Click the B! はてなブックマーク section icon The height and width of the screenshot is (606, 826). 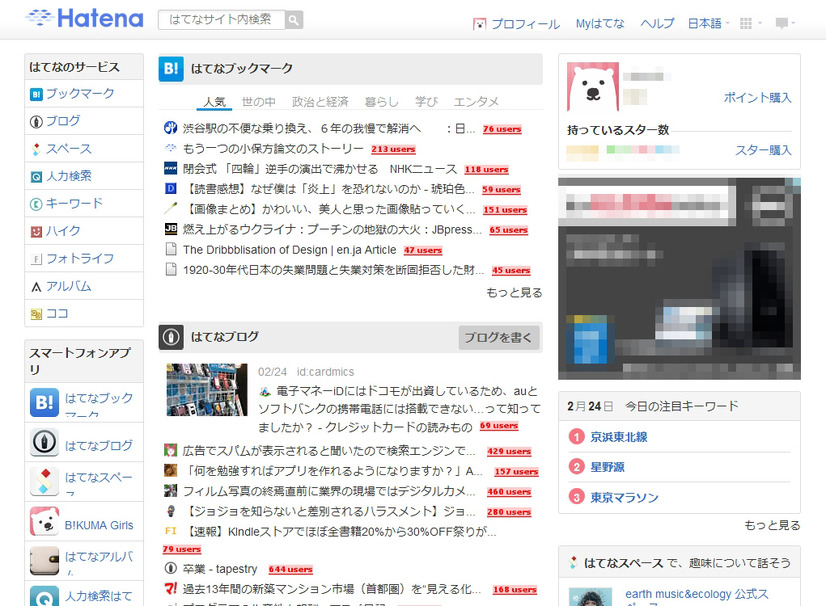tap(171, 69)
